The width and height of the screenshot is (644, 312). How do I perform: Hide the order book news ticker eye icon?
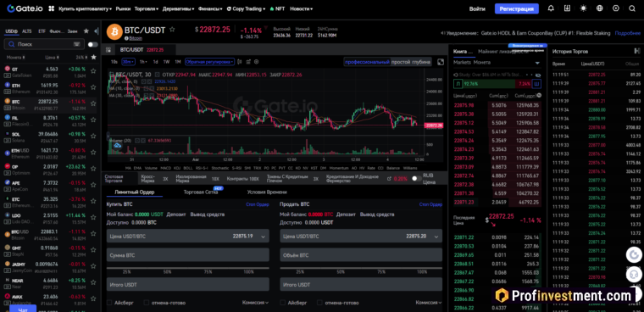[x=539, y=75]
